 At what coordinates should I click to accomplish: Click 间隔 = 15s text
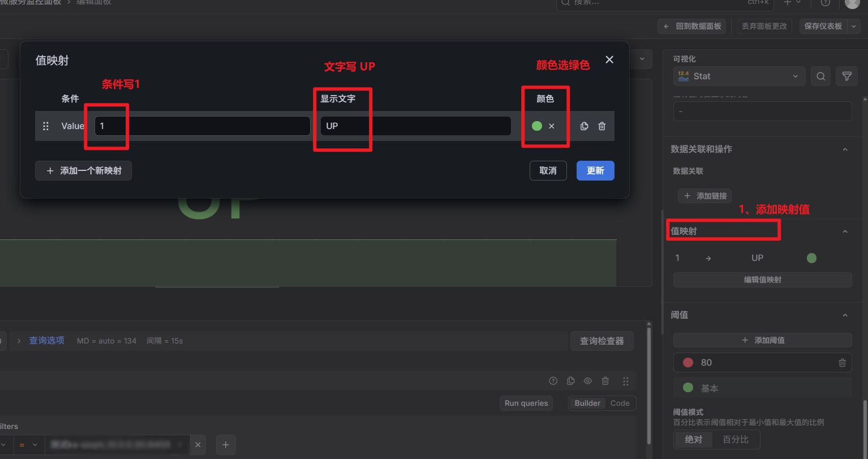tap(165, 341)
